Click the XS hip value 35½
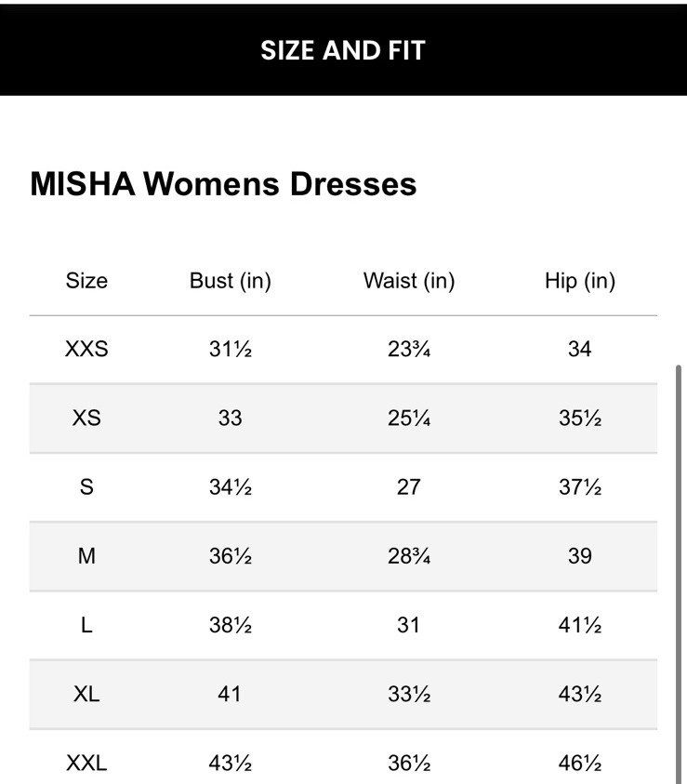 pos(580,418)
